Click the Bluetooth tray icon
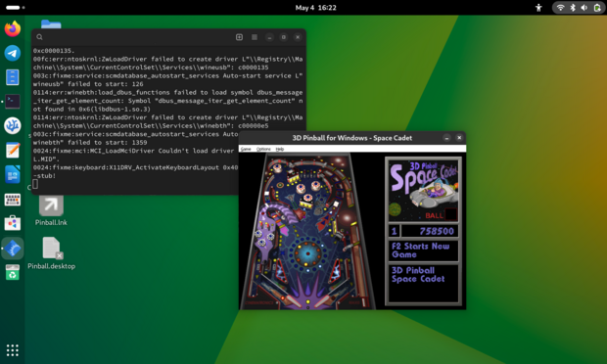This screenshot has height=364, width=607. tap(573, 8)
